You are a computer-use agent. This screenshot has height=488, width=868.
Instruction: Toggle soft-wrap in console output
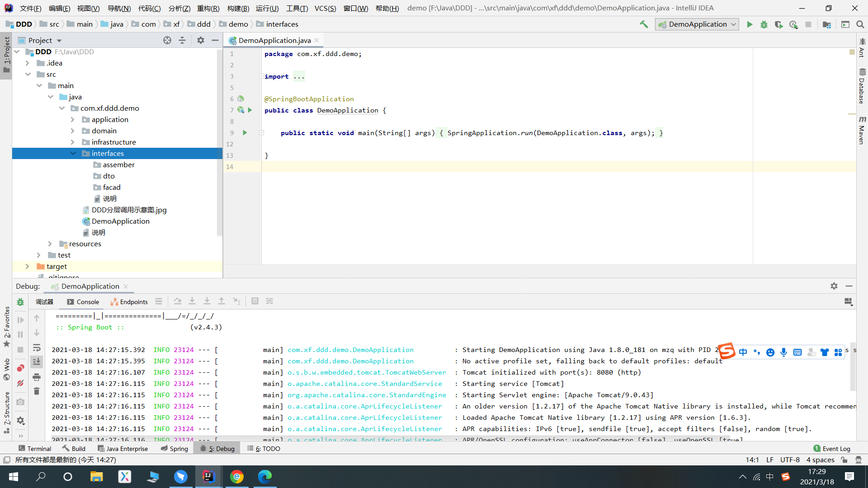[37, 348]
